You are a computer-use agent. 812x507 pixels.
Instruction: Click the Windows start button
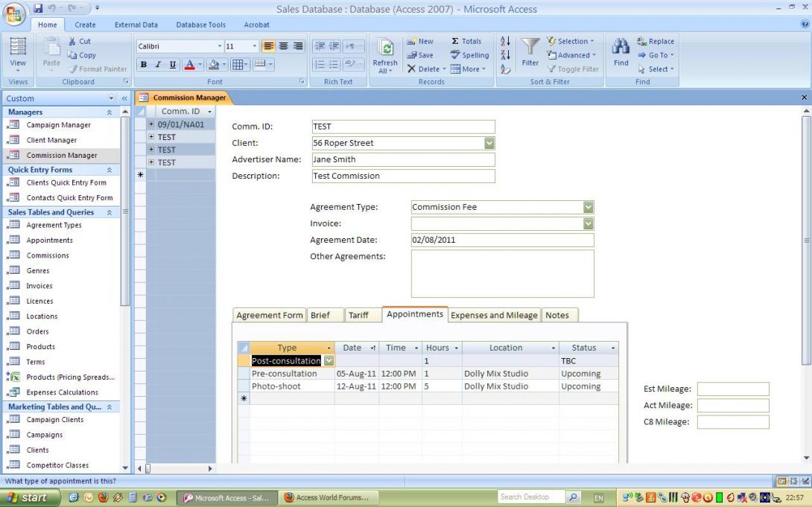pos(31,497)
